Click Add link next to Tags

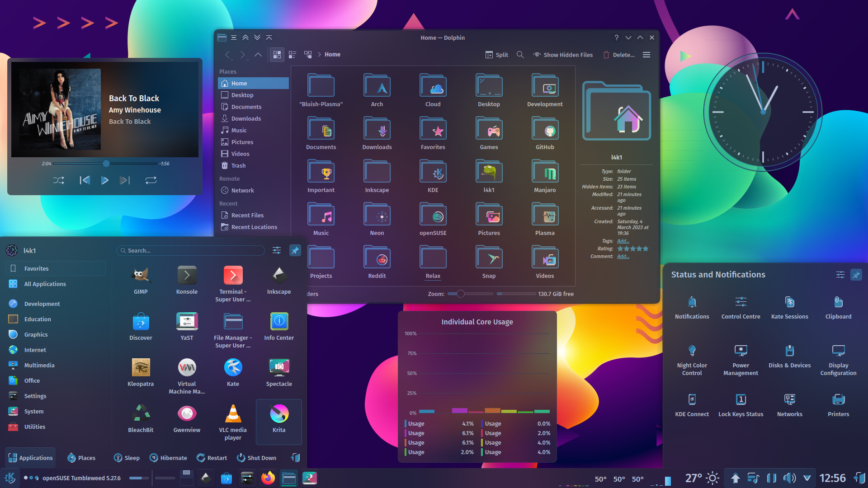coord(623,241)
